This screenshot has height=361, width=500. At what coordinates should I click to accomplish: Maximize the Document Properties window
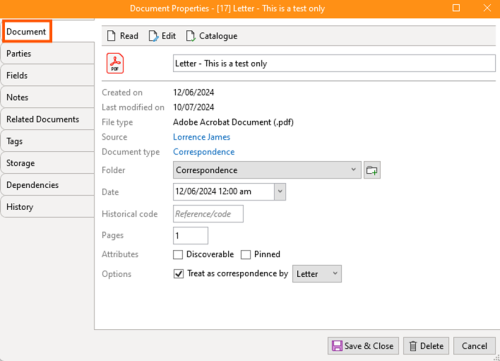click(456, 8)
